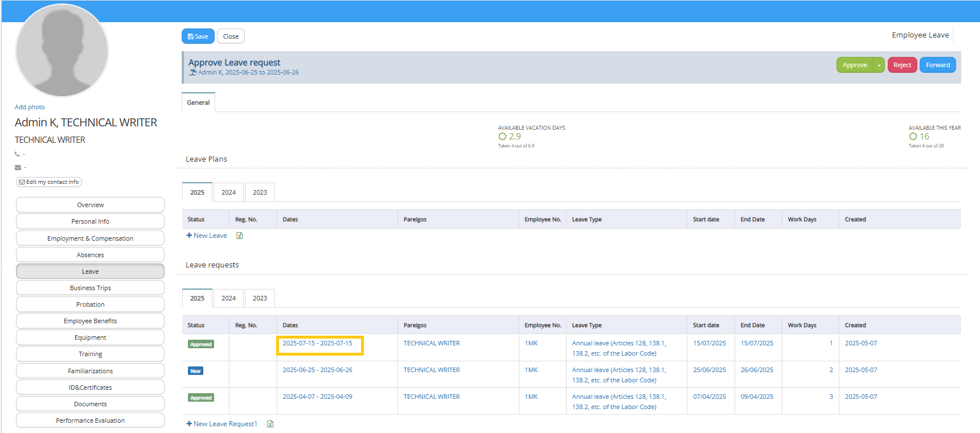The image size is (980, 433).
Task: Click Approved badge on the 2025-04-07 row
Action: pos(201,398)
